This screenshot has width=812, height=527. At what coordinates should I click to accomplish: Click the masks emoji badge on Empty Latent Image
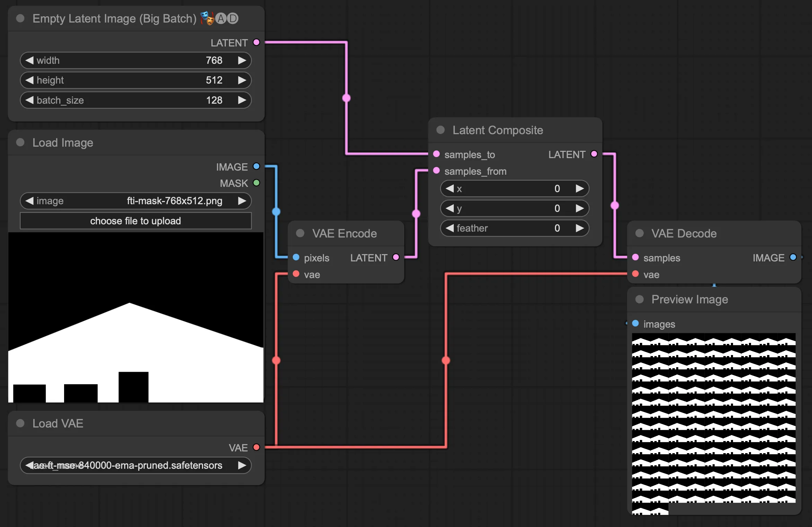point(207,18)
